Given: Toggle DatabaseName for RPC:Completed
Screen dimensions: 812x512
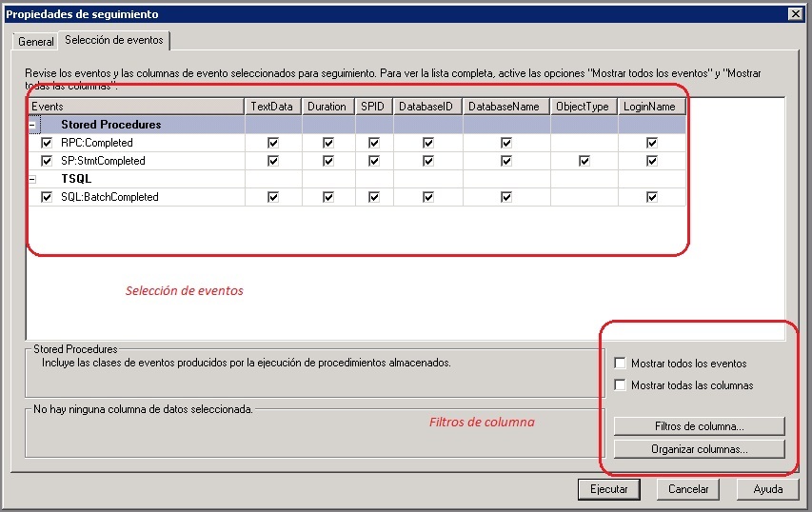Looking at the screenshot, I should 506,143.
